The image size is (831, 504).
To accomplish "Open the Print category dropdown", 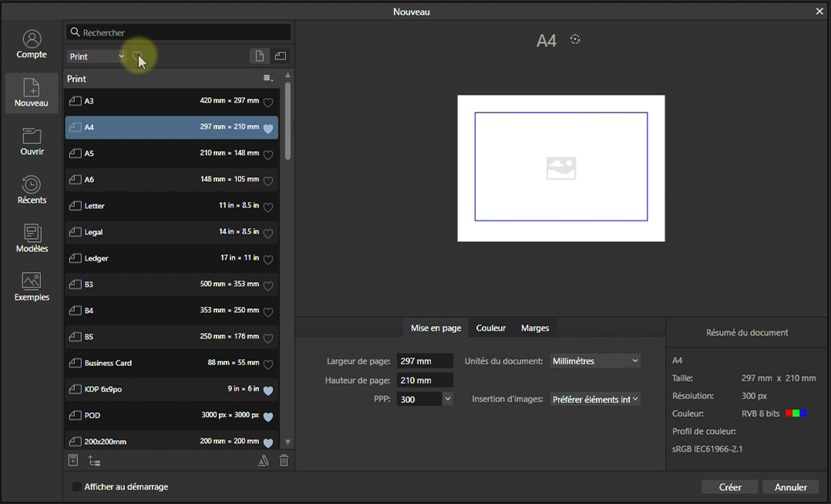I will pyautogui.click(x=96, y=56).
